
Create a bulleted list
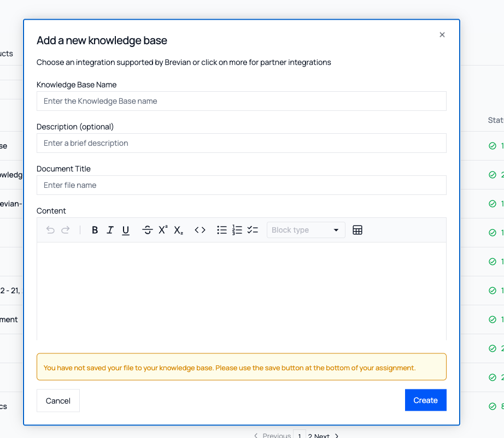[222, 230]
